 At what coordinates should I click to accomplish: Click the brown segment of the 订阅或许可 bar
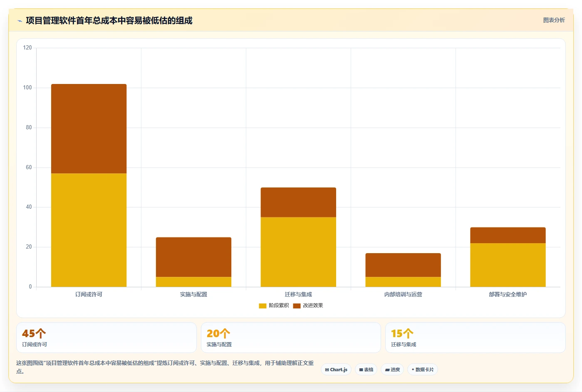click(89, 128)
